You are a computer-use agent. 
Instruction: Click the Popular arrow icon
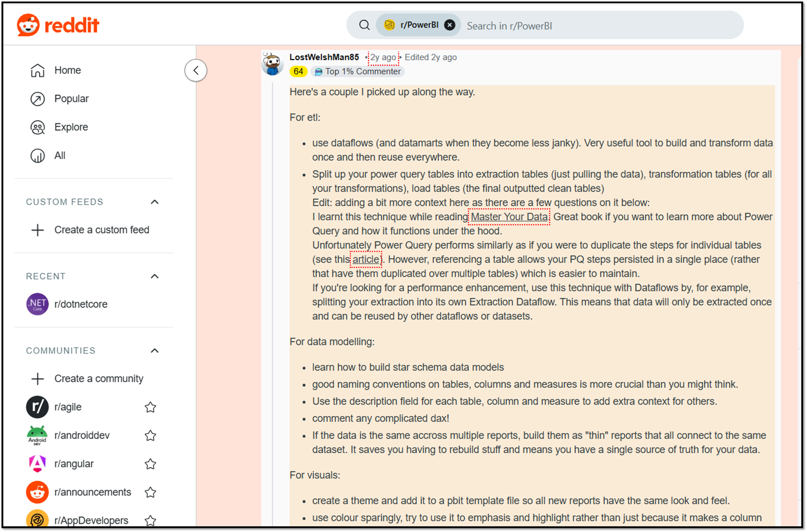(37, 99)
